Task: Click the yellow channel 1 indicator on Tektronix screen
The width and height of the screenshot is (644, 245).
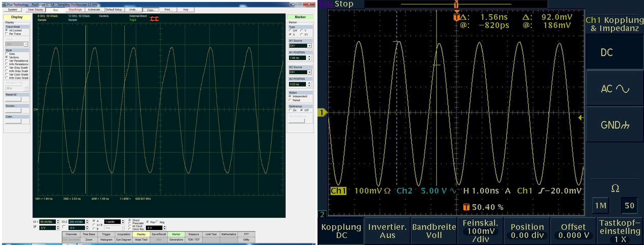Action: (322, 113)
